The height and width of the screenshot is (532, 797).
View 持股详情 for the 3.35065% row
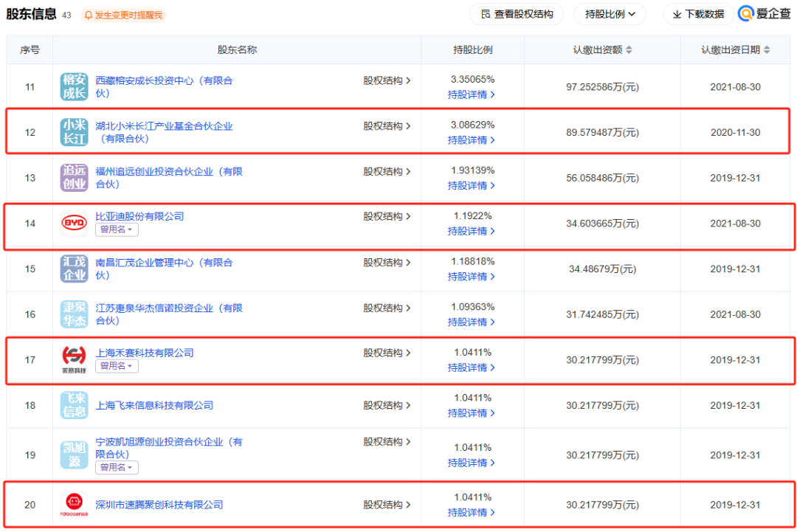point(471,94)
